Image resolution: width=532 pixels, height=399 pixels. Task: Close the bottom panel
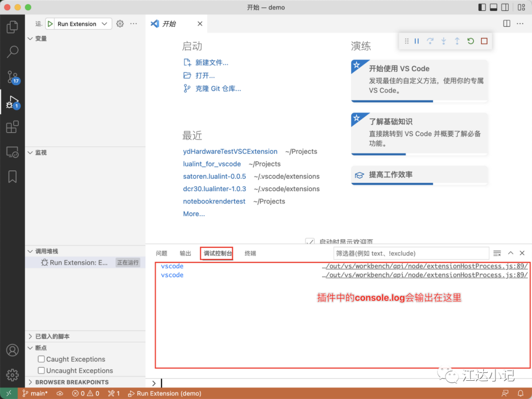tap(522, 253)
